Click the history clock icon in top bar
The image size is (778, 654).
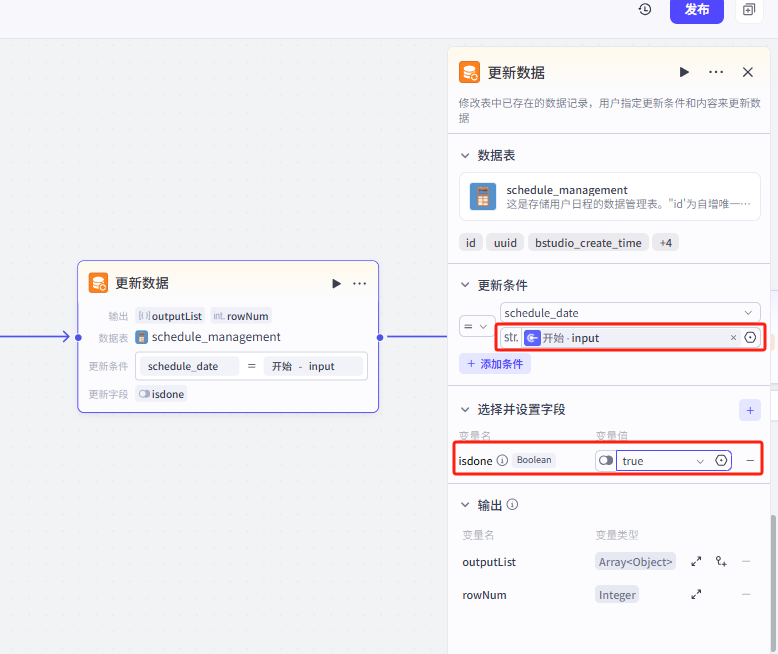[x=645, y=10]
